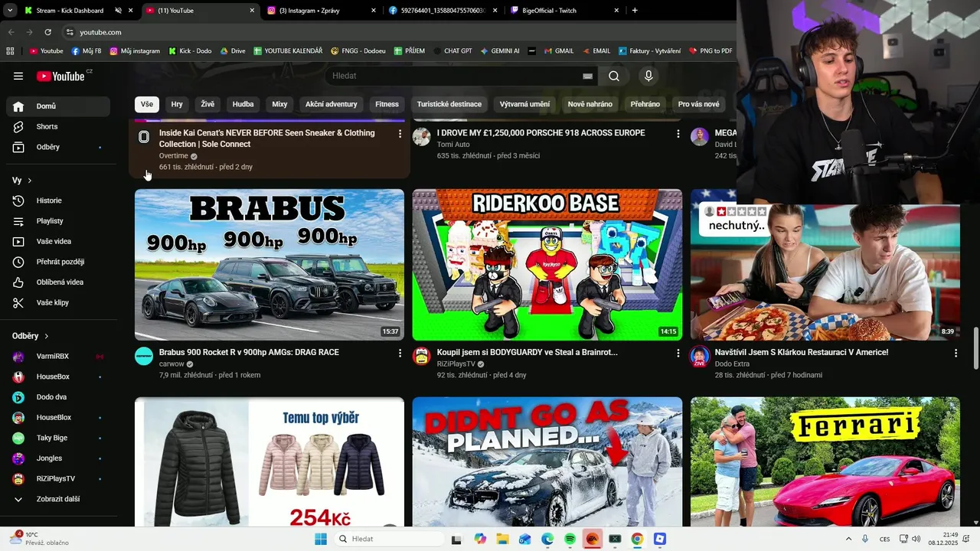This screenshot has height=551, width=980.
Task: Go to YouTube home via the logo
Action: (x=60, y=76)
